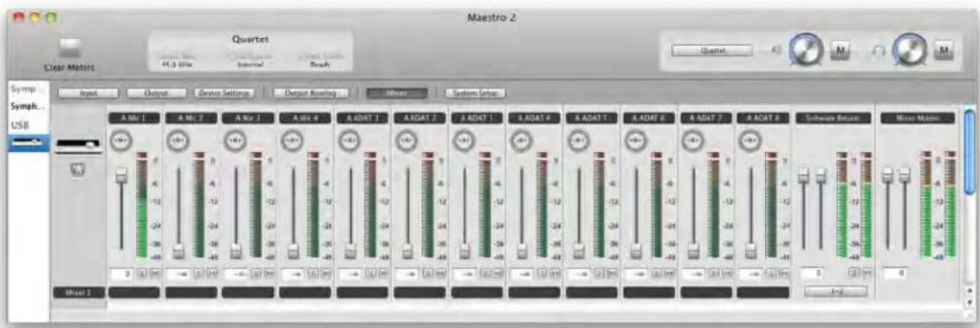The image size is (980, 328).
Task: Click the Software Return level value field
Action: click(x=811, y=273)
